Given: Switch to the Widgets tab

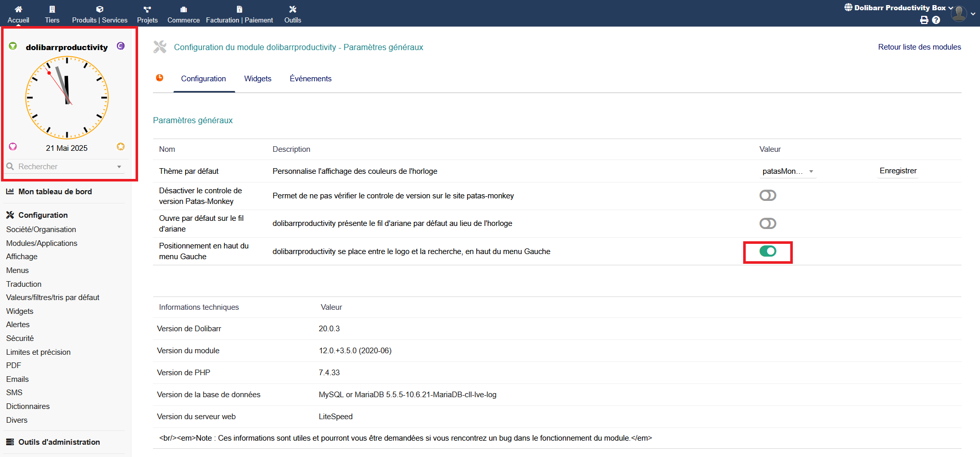Looking at the screenshot, I should 257,79.
